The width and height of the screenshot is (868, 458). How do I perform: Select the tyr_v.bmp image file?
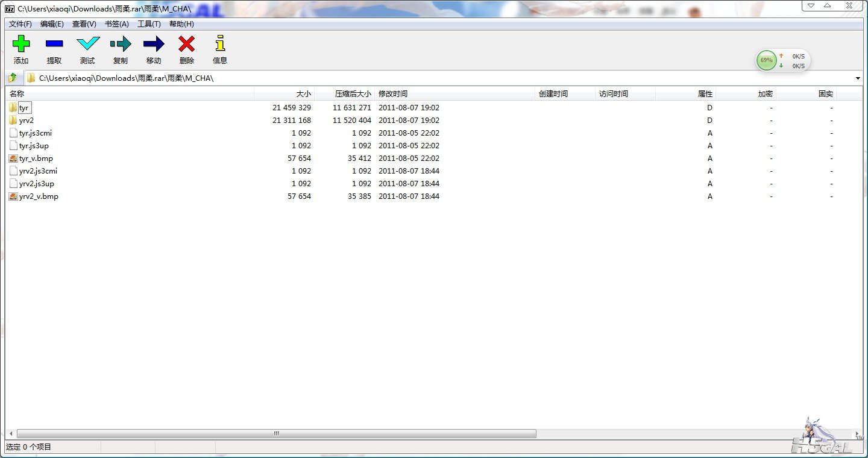(36, 158)
